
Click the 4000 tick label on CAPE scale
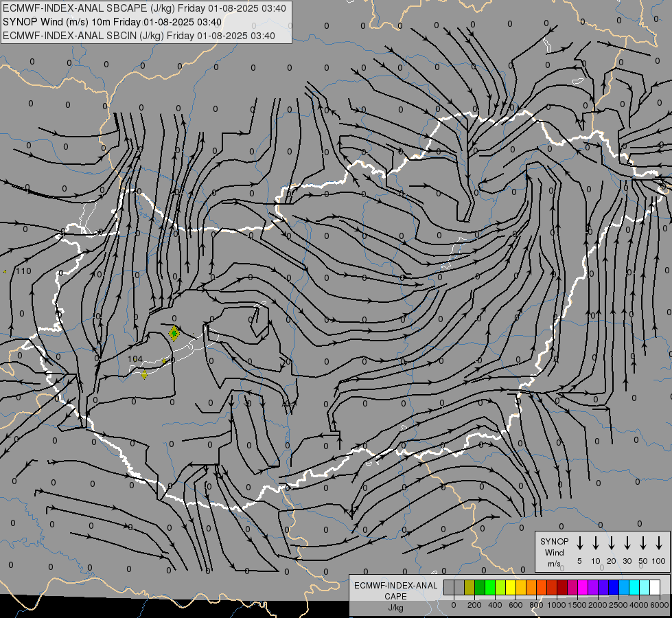(x=639, y=605)
